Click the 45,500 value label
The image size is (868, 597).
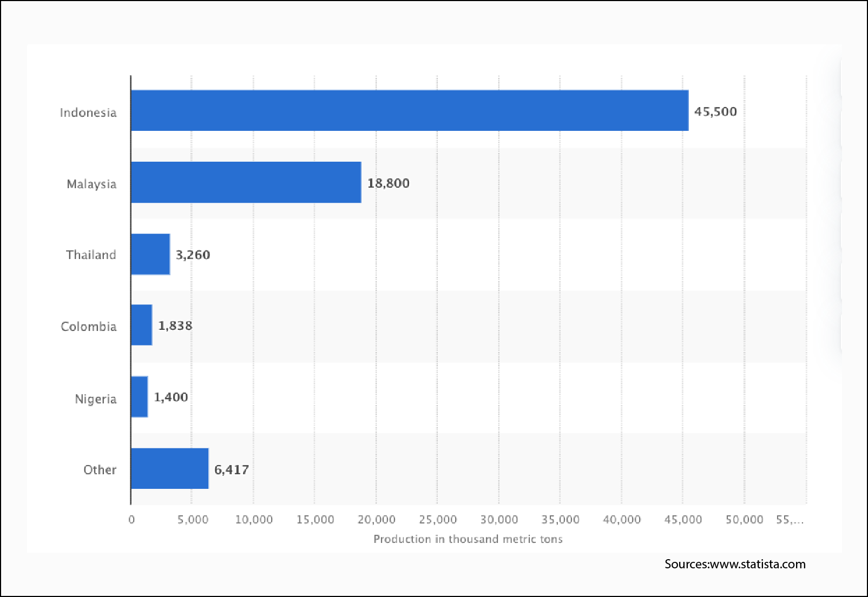tap(715, 112)
